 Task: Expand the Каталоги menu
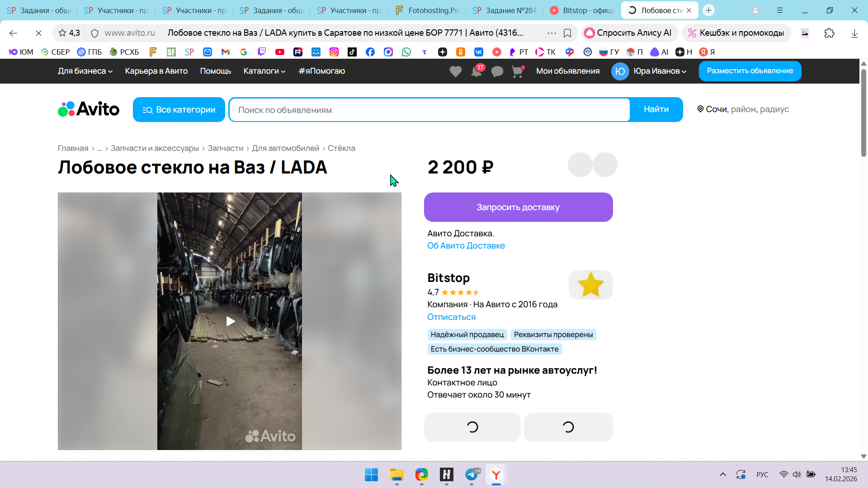click(264, 71)
